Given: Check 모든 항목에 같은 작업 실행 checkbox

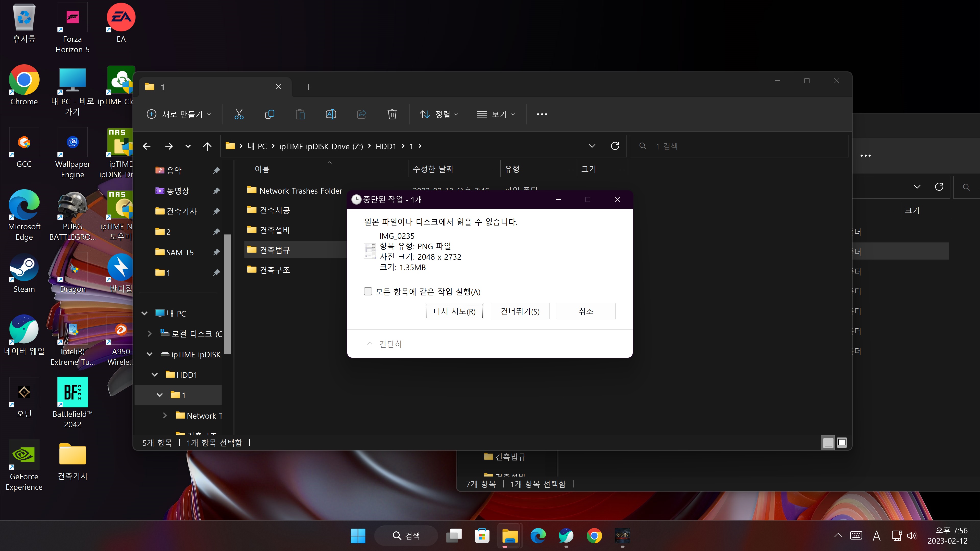Looking at the screenshot, I should [367, 292].
